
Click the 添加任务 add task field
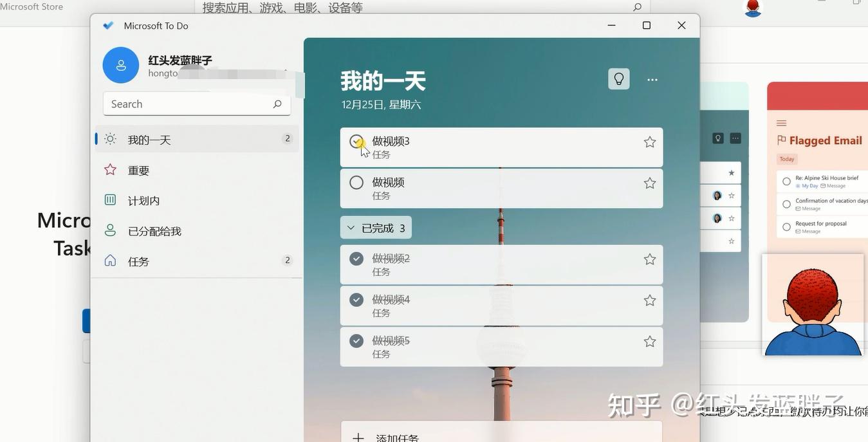tap(501, 432)
